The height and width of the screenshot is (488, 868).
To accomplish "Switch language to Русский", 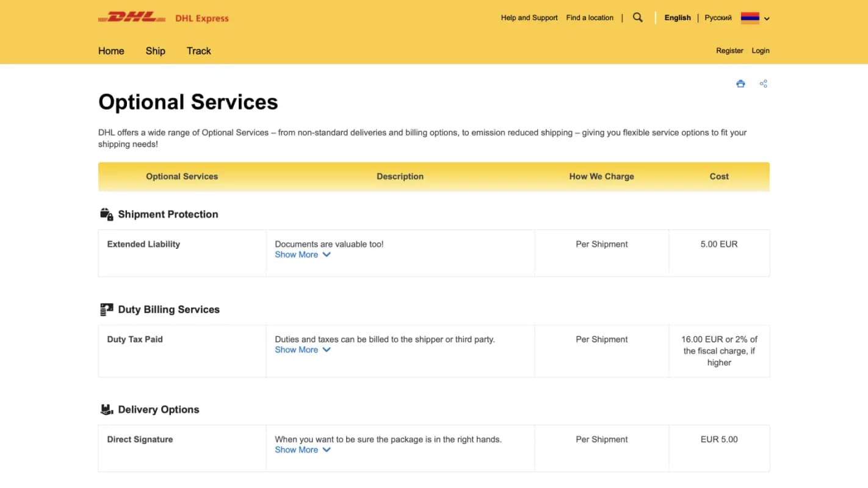I will point(718,18).
